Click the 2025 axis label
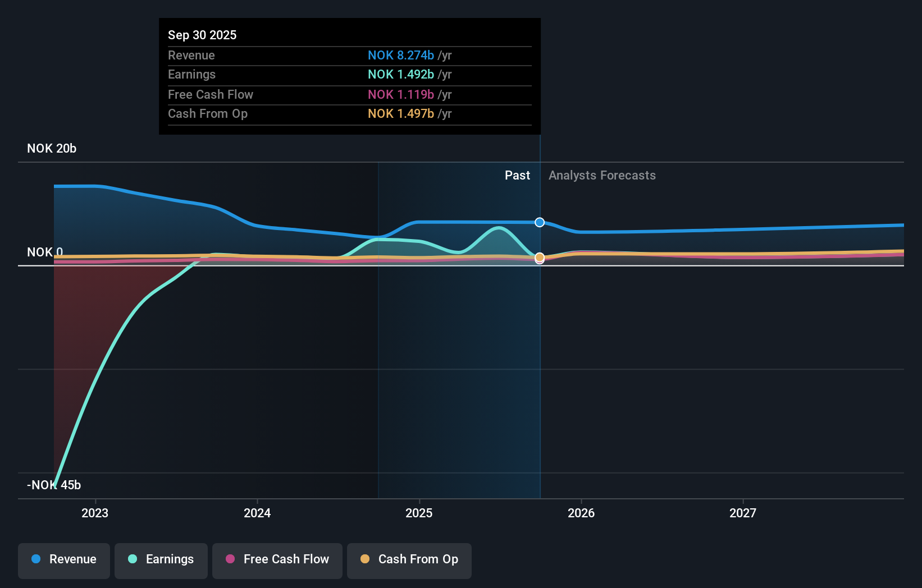This screenshot has width=922, height=588. coord(419,513)
